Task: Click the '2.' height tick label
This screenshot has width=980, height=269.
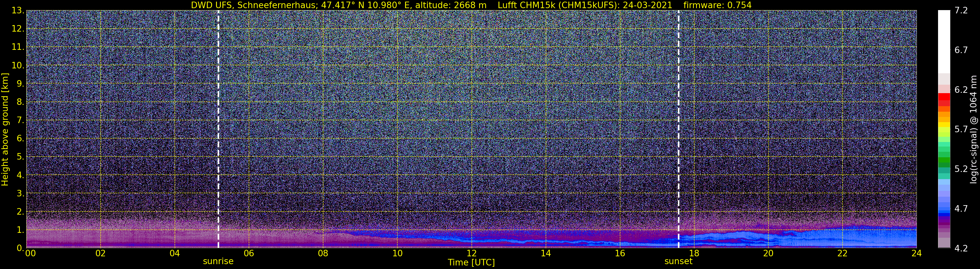Action: 20,212
